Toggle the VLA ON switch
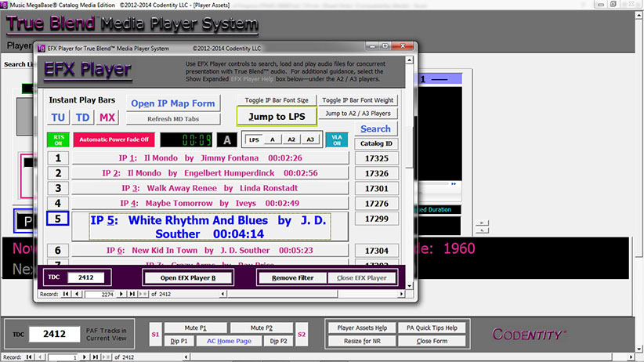This screenshot has height=362, width=644. 336,139
